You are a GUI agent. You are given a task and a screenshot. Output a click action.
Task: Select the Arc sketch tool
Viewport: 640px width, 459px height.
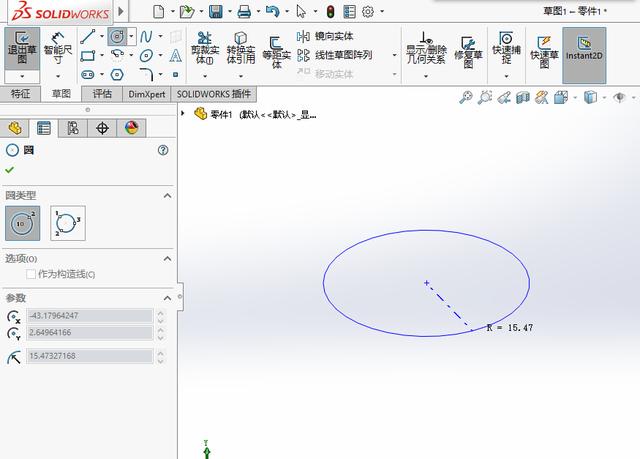coord(117,55)
